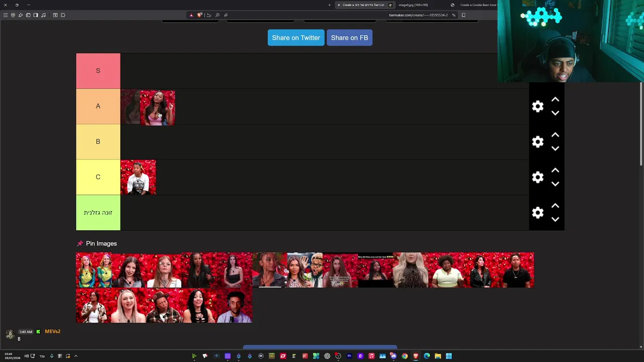Move tier C row up with the arrow
Image resolution: width=644 pixels, height=362 pixels.
(x=555, y=170)
